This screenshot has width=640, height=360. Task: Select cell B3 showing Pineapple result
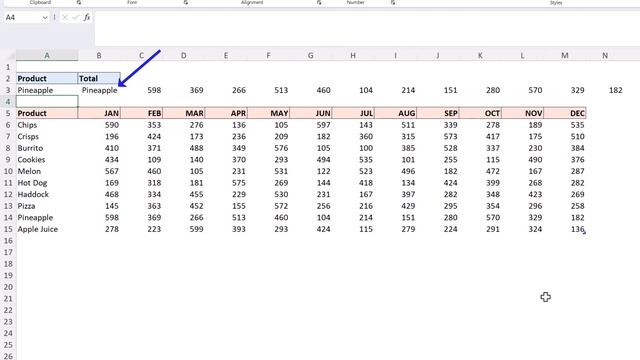tap(99, 90)
